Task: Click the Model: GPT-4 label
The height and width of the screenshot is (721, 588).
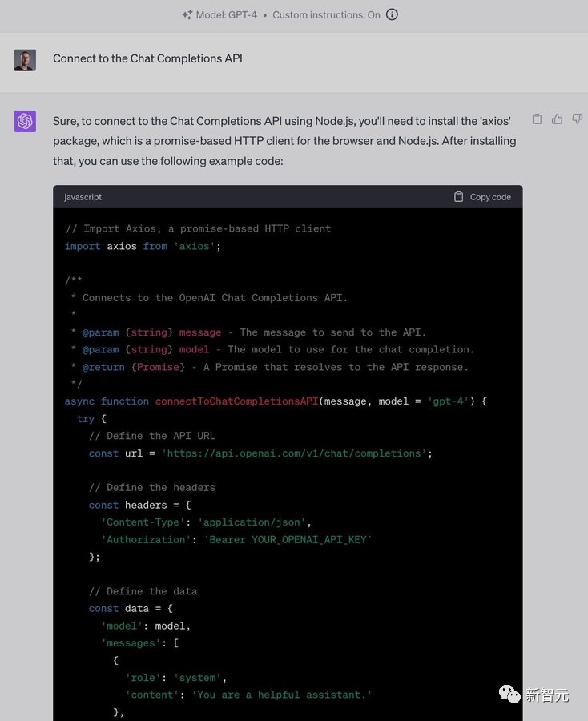Action: click(227, 15)
